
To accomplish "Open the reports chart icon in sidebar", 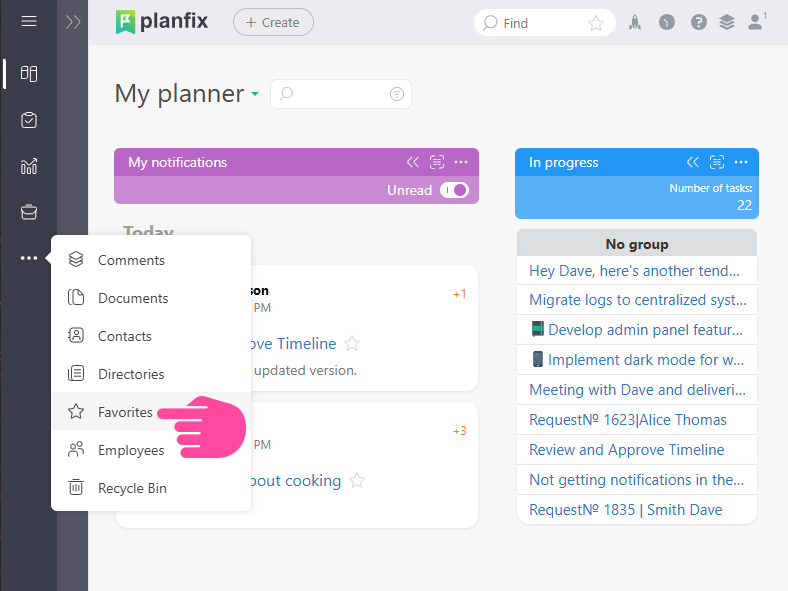I will pyautogui.click(x=28, y=166).
